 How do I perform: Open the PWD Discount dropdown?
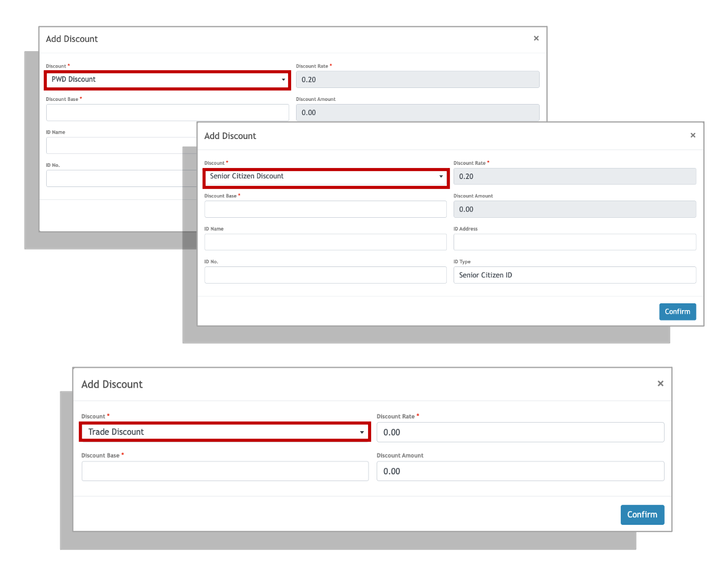coord(167,80)
